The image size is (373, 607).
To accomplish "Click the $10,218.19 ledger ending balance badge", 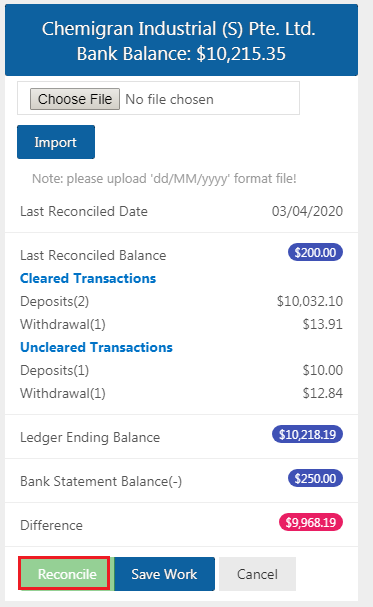I will pyautogui.click(x=307, y=434).
